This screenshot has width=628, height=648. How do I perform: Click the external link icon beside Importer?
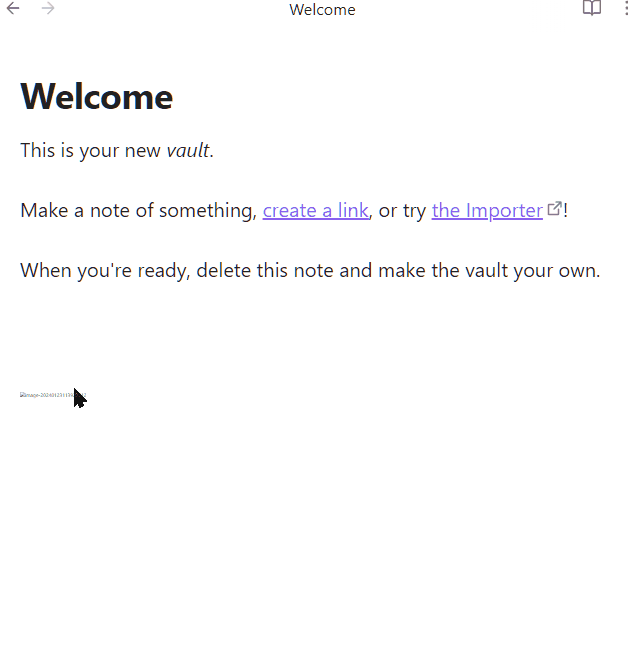click(554, 209)
